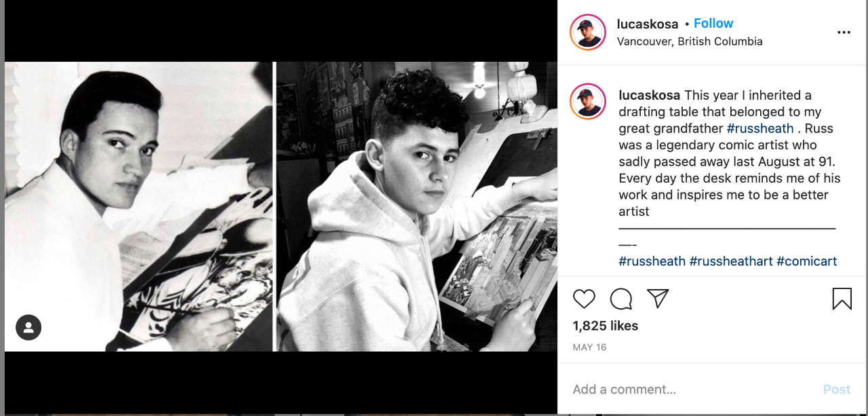Open the three-dot more options menu
Screen dimensions: 868x416
point(844,32)
